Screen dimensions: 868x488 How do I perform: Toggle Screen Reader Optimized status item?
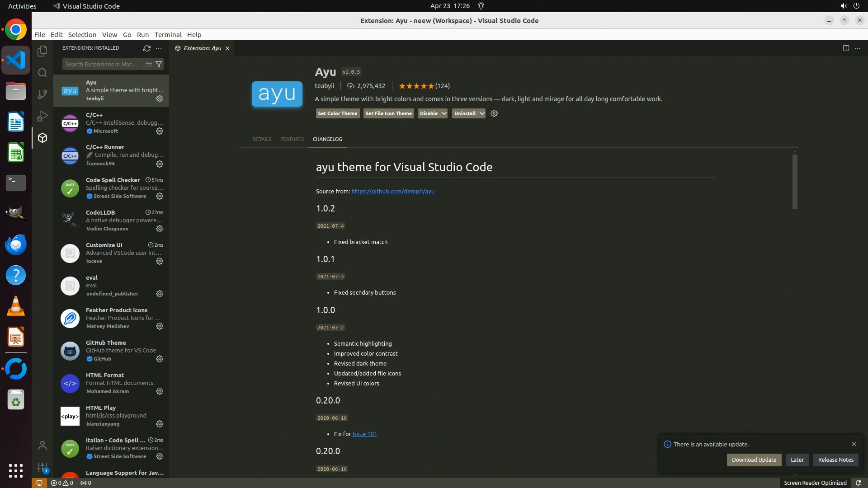tap(815, 483)
